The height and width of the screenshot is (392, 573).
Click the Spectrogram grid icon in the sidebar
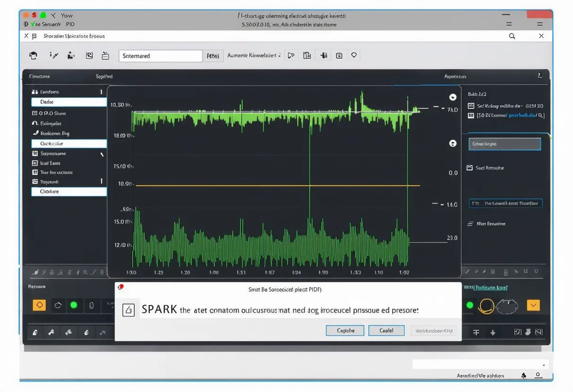[x=35, y=153]
